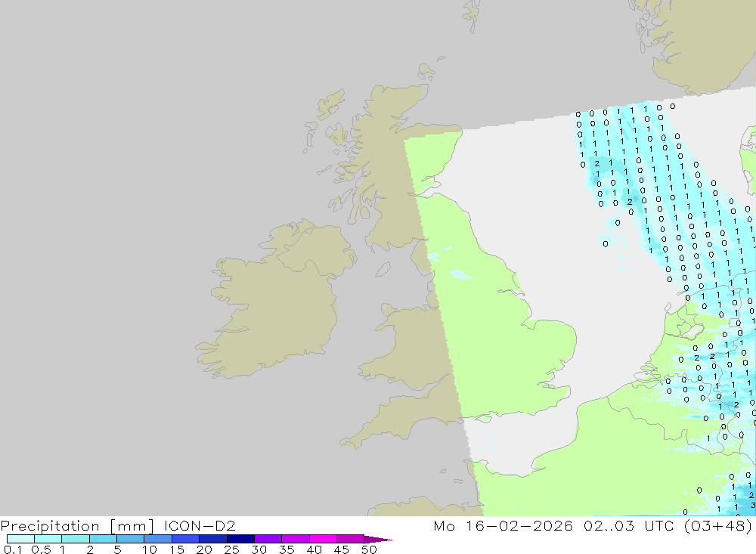Click the '10' legend scale value
Image resolution: width=756 pixels, height=554 pixels.
(x=150, y=549)
